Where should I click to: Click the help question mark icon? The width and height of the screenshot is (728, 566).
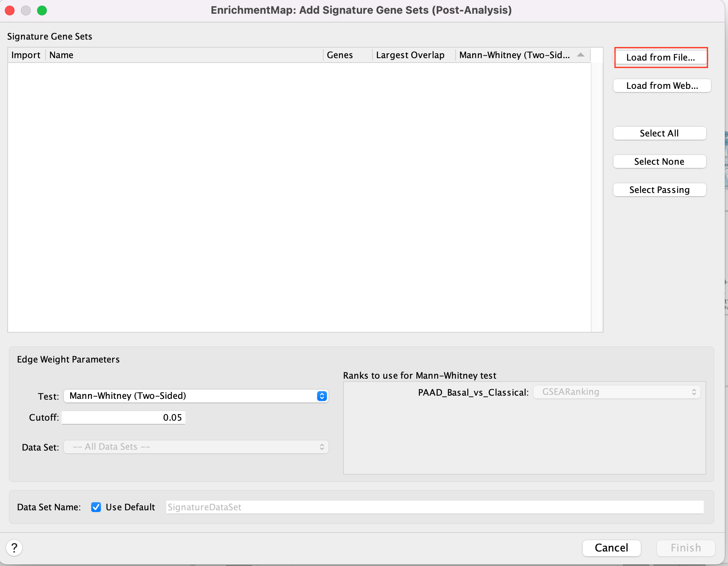click(x=14, y=548)
